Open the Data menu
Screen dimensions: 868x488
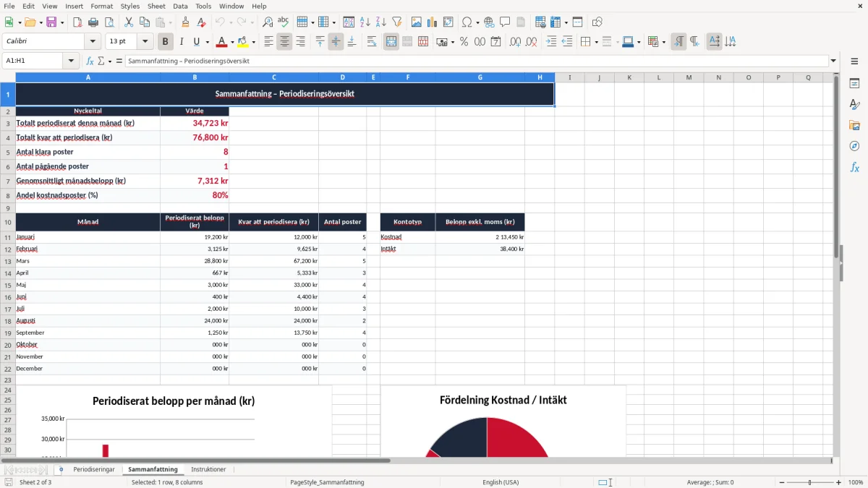tap(180, 6)
